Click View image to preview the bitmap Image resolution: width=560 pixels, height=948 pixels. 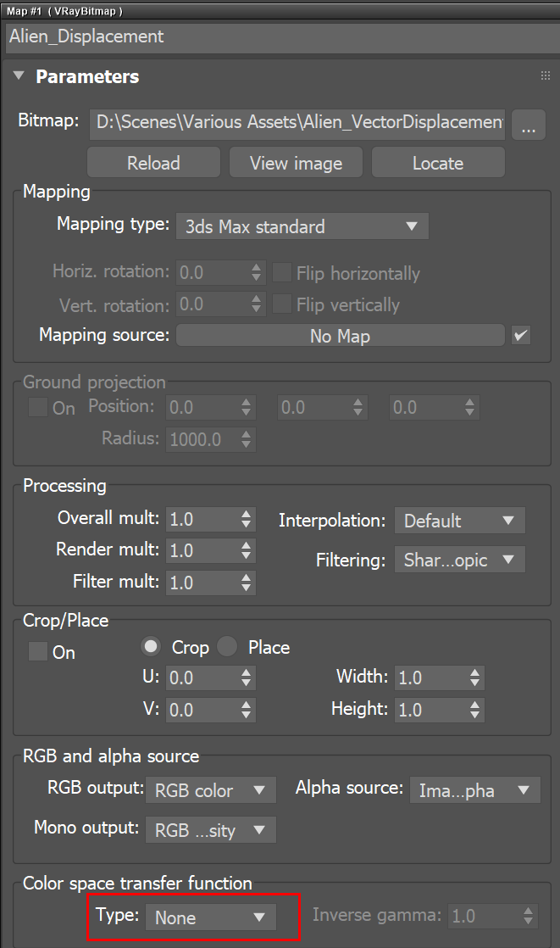click(296, 161)
